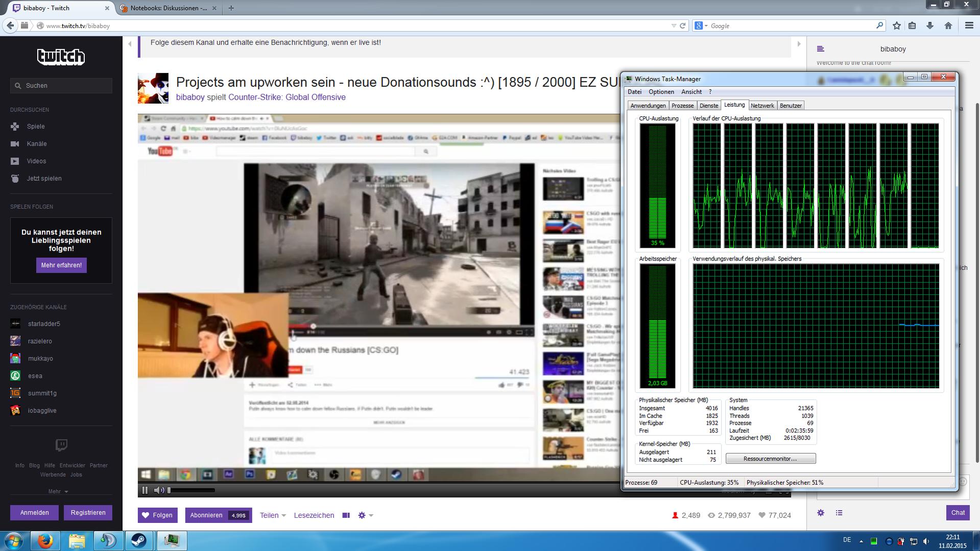Open the ? help menu in Task Manager

pyautogui.click(x=710, y=92)
